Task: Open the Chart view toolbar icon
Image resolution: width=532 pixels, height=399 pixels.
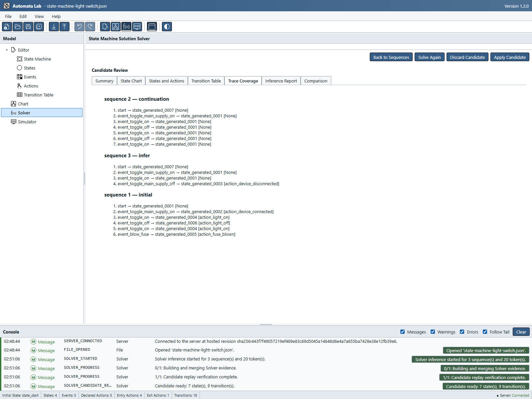Action: (116, 27)
